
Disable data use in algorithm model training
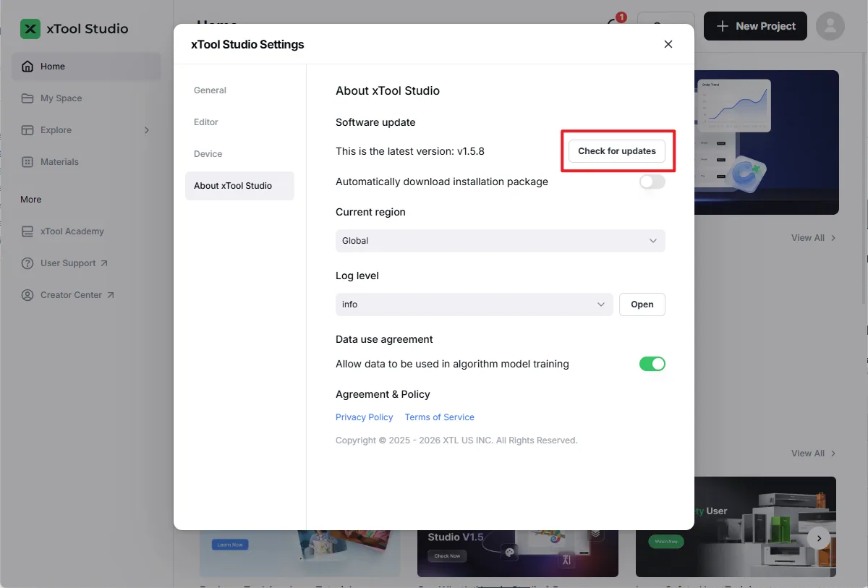point(652,364)
